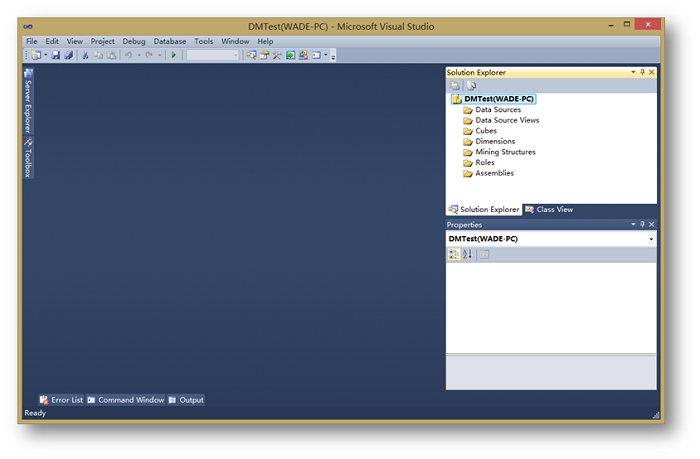Open the Undo history dropdown arrow
This screenshot has height=459, width=700.
(139, 55)
